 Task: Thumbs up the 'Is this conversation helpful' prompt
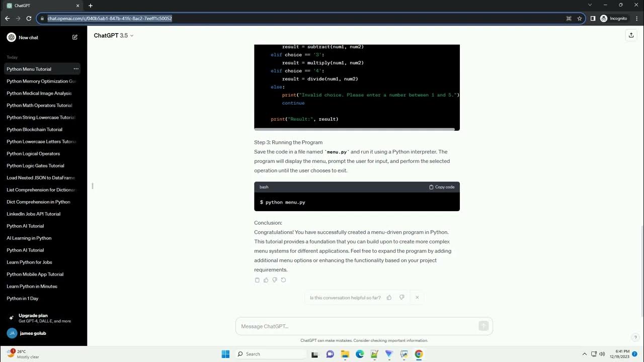(389, 298)
